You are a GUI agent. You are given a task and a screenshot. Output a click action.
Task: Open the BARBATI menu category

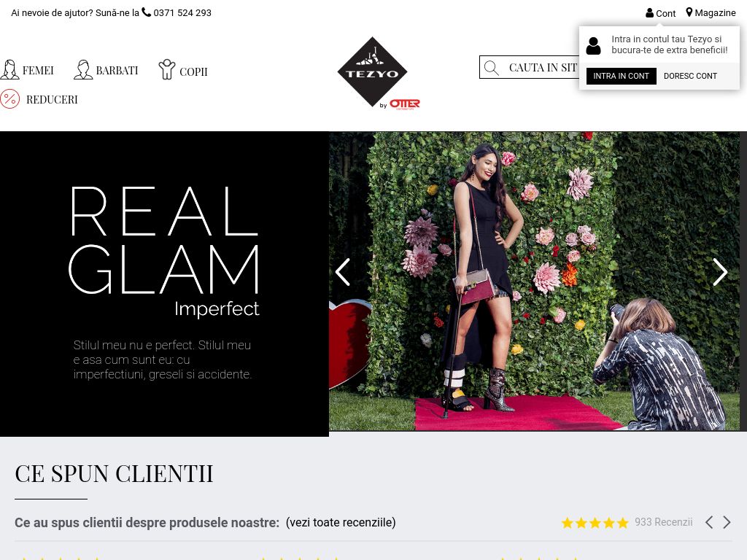pos(117,71)
